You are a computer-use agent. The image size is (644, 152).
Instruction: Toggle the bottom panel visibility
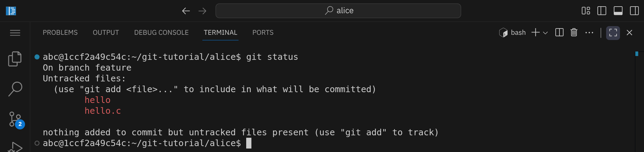(x=618, y=11)
